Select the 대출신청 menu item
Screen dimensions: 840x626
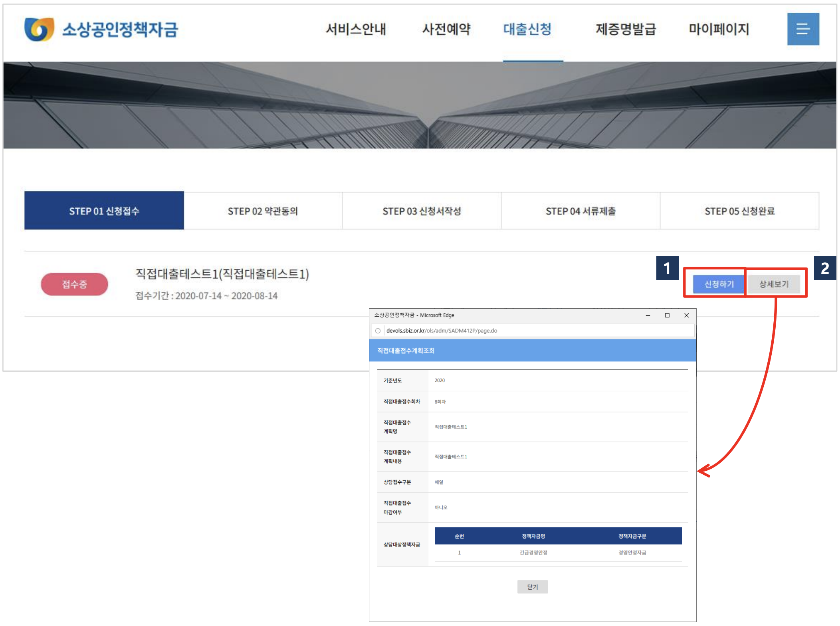[x=527, y=29]
